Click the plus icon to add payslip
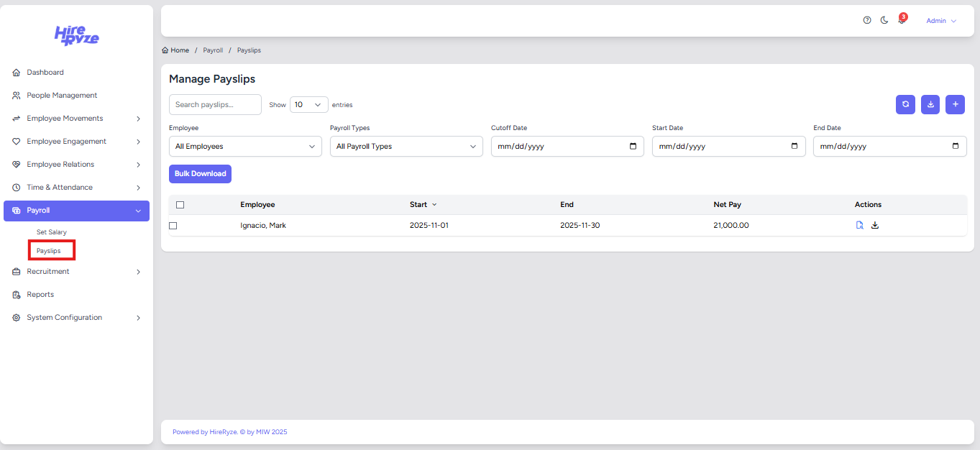980x450 pixels. point(955,104)
